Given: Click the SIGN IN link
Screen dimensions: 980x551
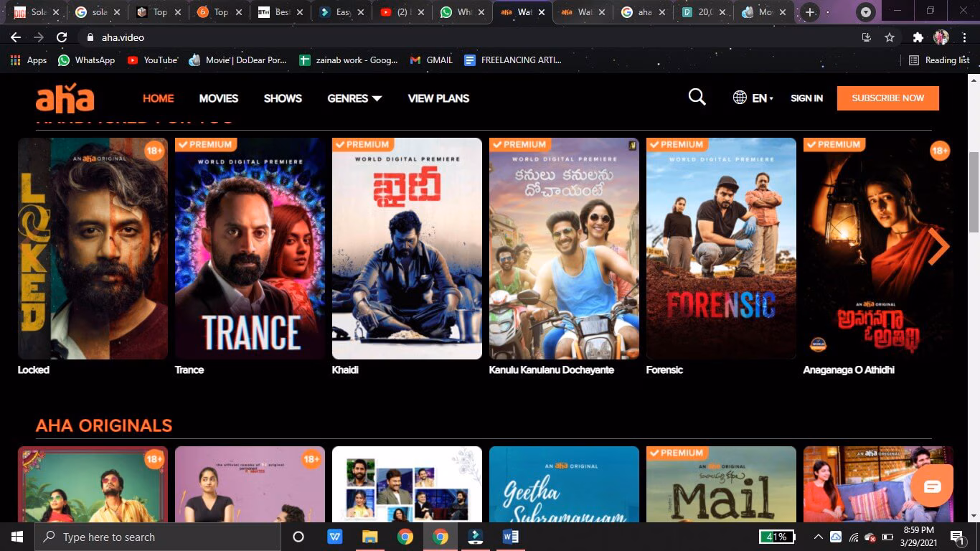Looking at the screenshot, I should 806,98.
